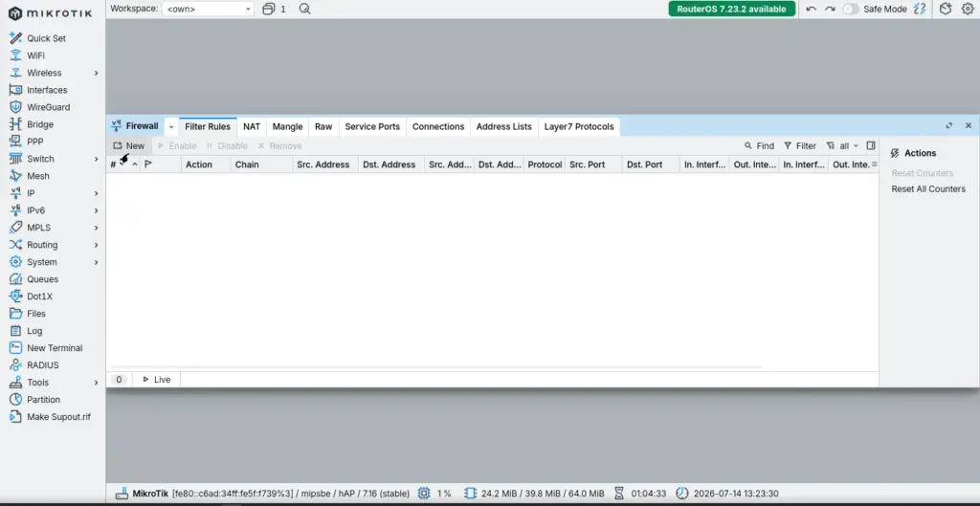Switch to the Filter Rules tab
The width and height of the screenshot is (980, 506).
click(x=208, y=126)
